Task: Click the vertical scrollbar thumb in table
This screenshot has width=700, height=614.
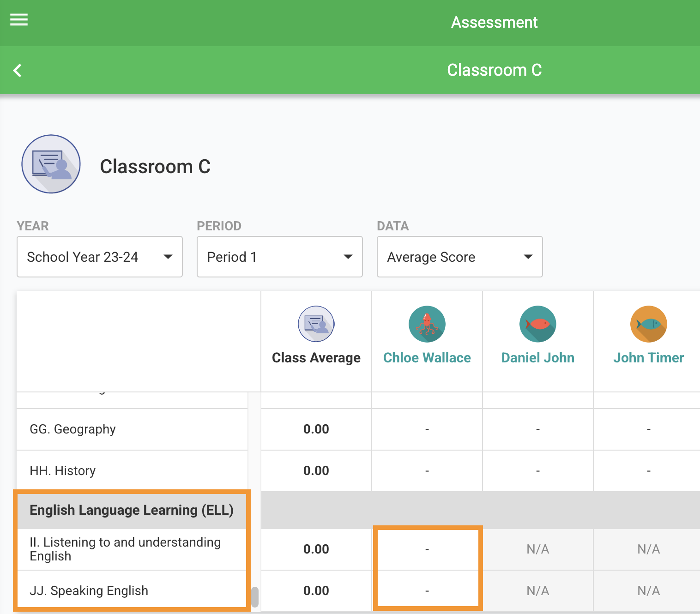Action: 254,597
